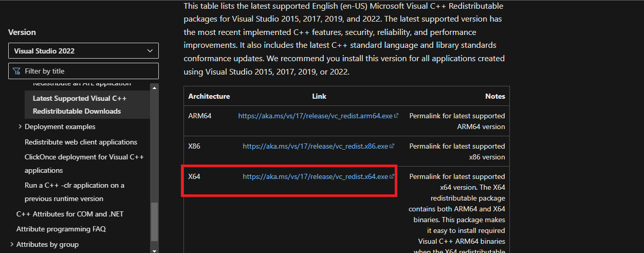Focus the Filter by title field
The width and height of the screenshot is (644, 253).
(87, 71)
